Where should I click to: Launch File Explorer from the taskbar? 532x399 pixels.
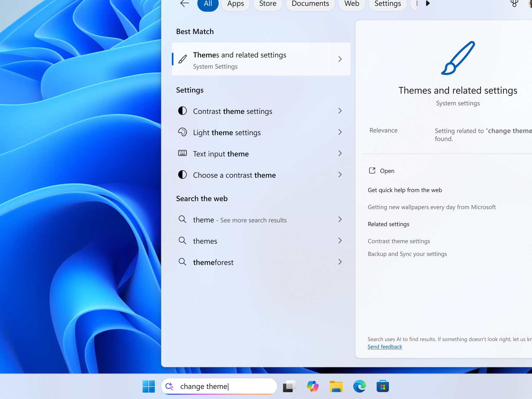click(336, 386)
